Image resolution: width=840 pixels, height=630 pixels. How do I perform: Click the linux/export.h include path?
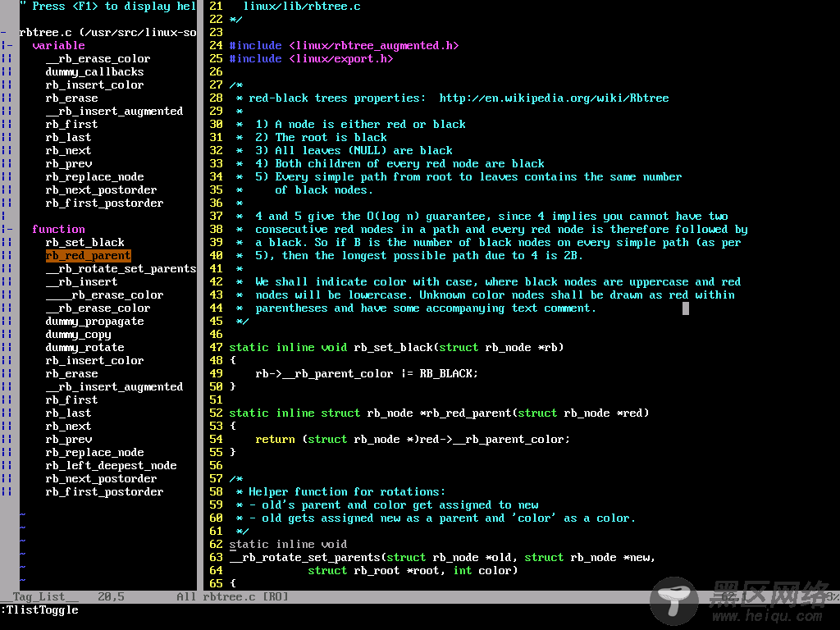341,59
